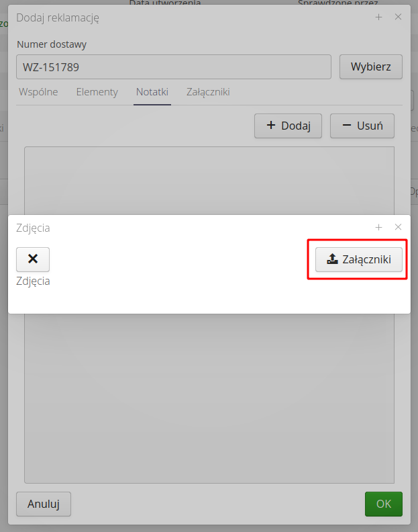Go to the Załączniki tab

[x=208, y=92]
